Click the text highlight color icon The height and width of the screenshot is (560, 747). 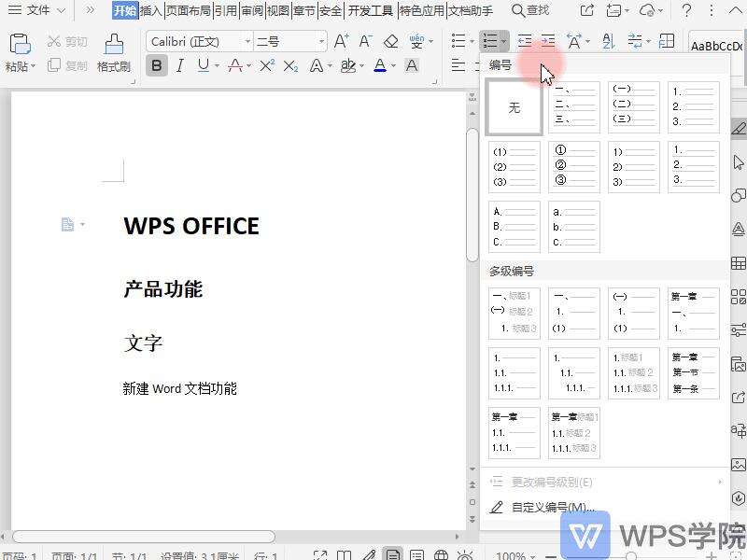(x=348, y=65)
